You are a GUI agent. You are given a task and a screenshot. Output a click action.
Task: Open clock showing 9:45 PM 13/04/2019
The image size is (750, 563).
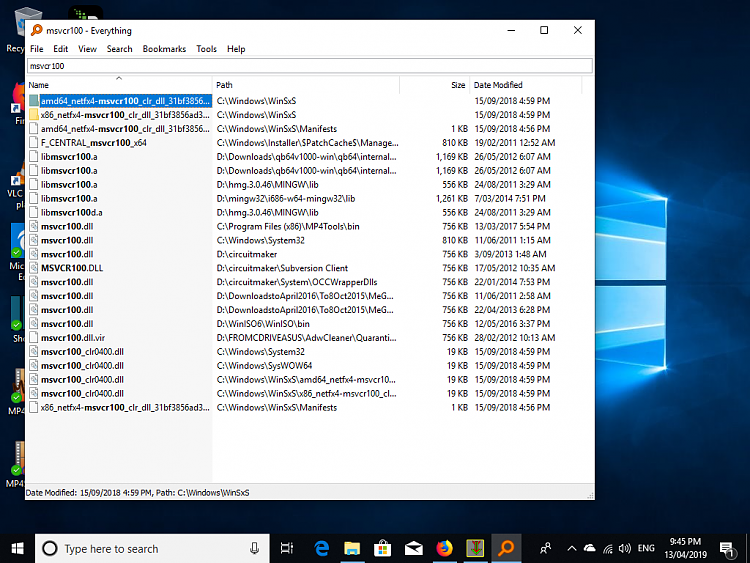click(x=685, y=549)
